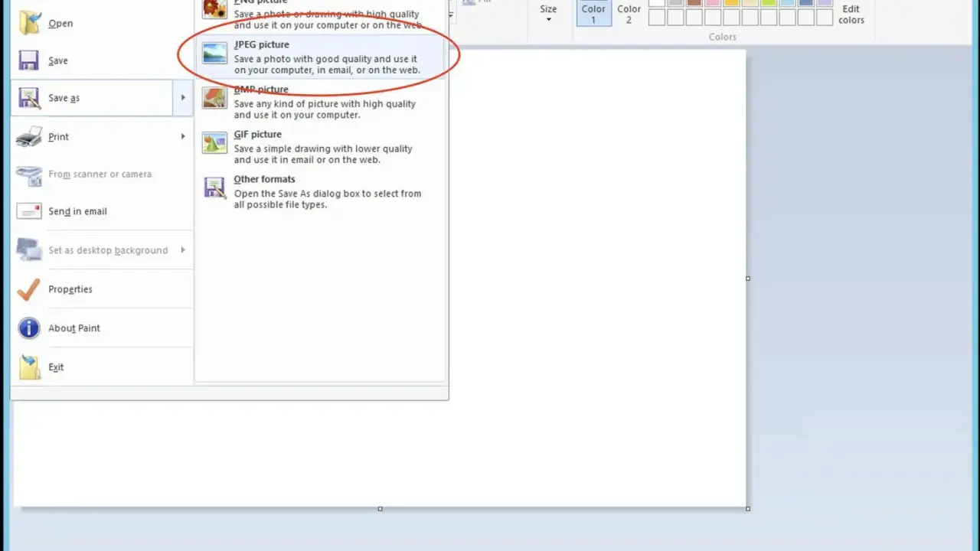
Task: Click the Exit icon
Action: (29, 367)
